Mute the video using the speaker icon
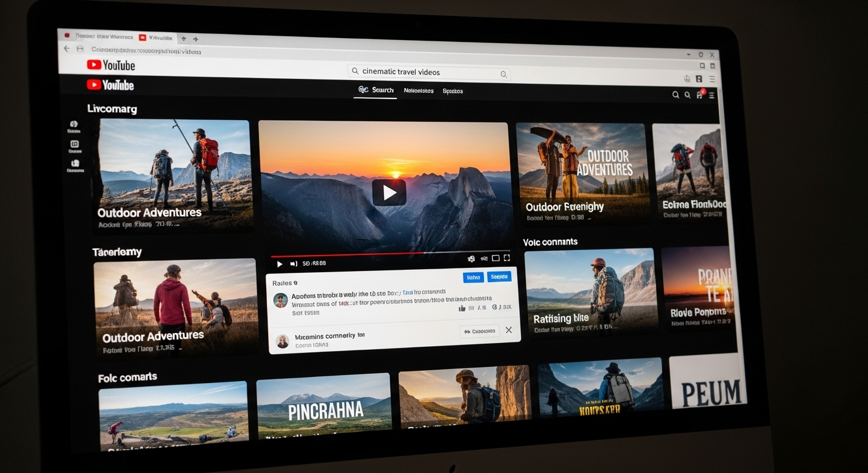 click(293, 264)
